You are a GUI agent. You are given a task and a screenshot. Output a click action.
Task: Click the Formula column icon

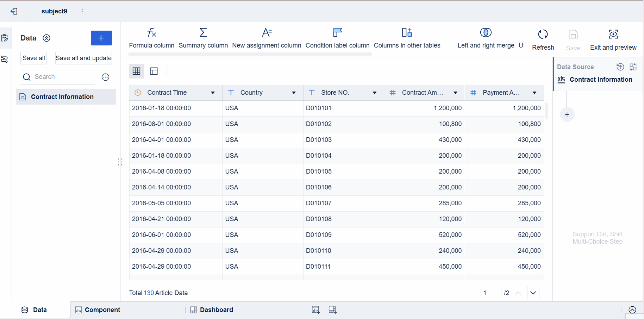click(x=151, y=33)
